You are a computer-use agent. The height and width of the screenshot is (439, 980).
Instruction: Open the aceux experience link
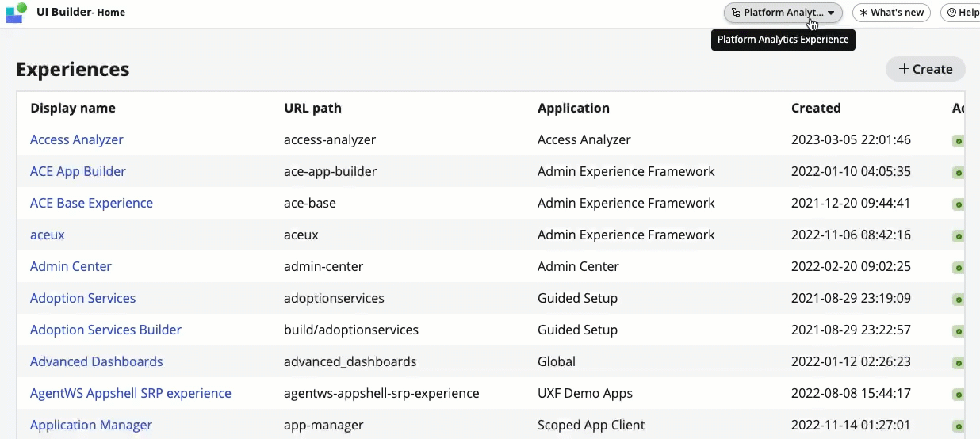pos(48,235)
